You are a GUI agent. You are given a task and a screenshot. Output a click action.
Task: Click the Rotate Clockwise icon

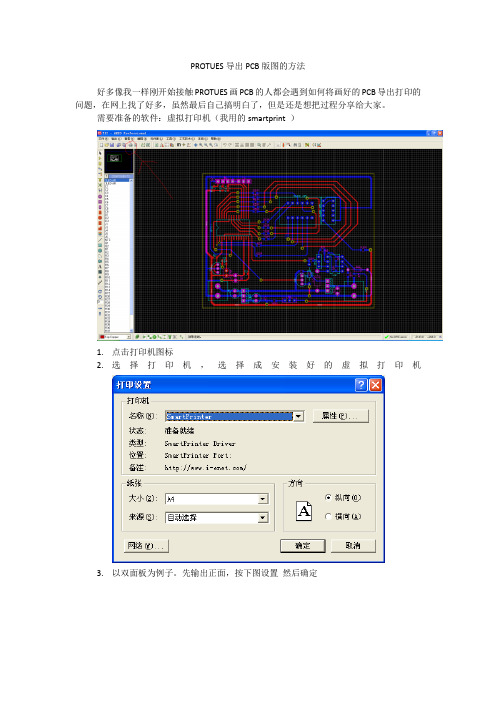click(x=100, y=291)
